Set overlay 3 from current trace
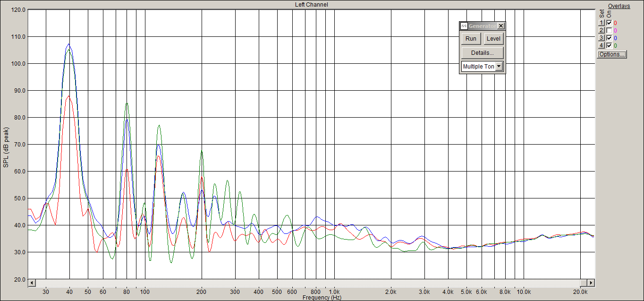 pos(602,38)
